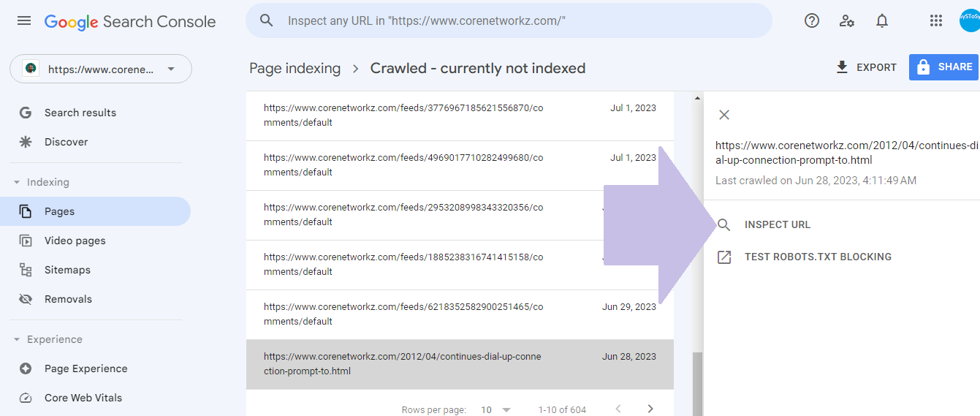Viewport: 980px width, 416px height.
Task: Click the Core Web Vitals gauge icon
Action: point(26,398)
